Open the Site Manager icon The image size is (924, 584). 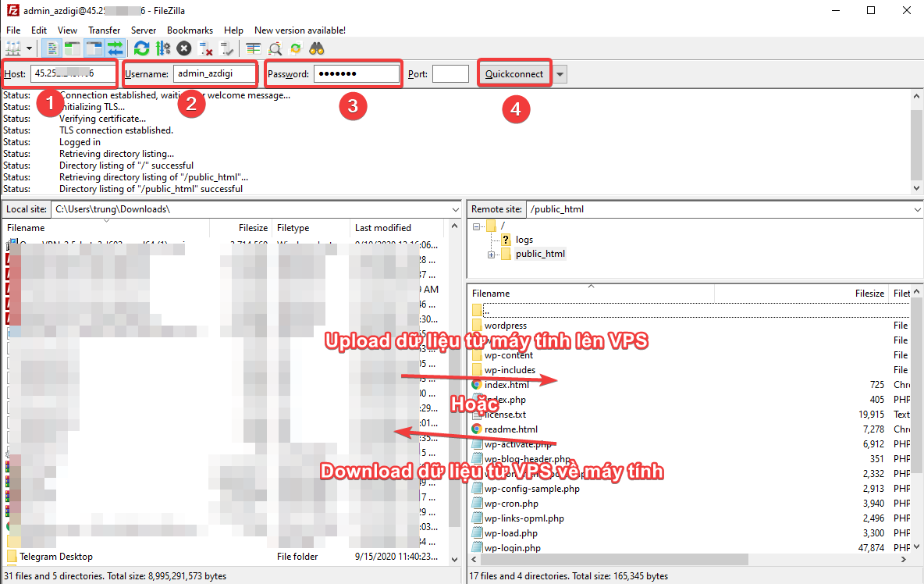[x=13, y=48]
